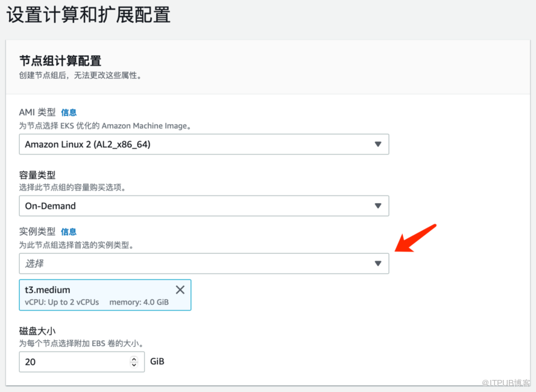
Task: Click the 容量类型 label
Action: click(37, 175)
